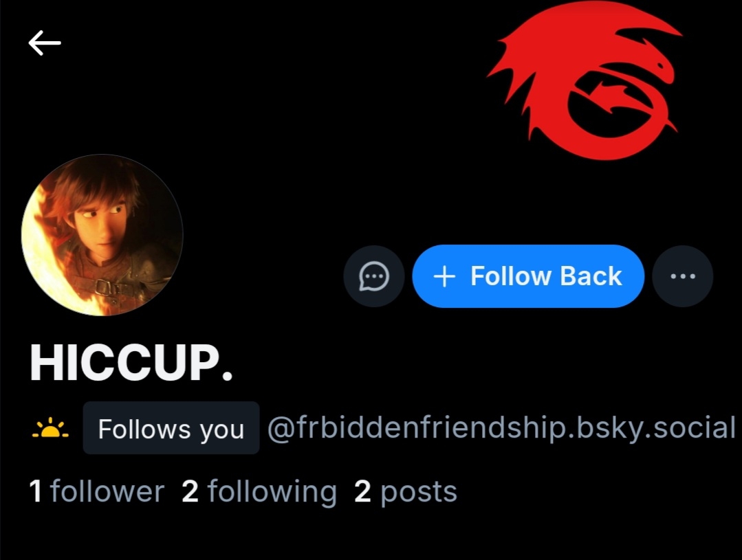
Task: Click the HICCUP. display name
Action: click(x=131, y=362)
